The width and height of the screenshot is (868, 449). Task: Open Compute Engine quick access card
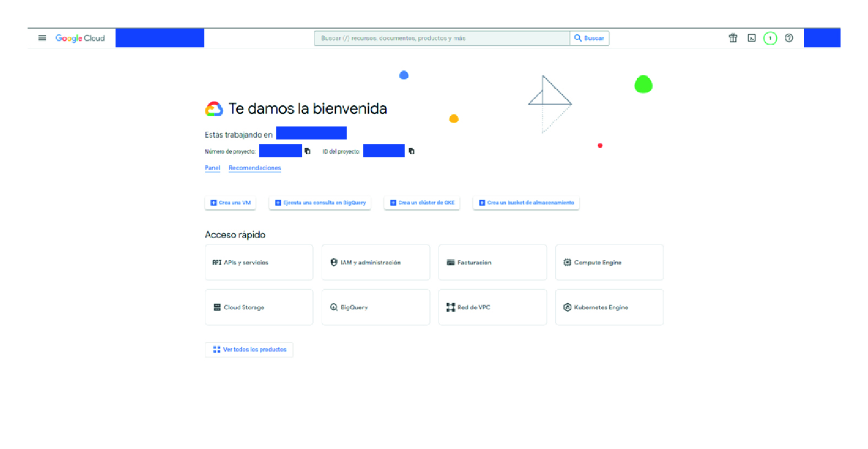(609, 262)
